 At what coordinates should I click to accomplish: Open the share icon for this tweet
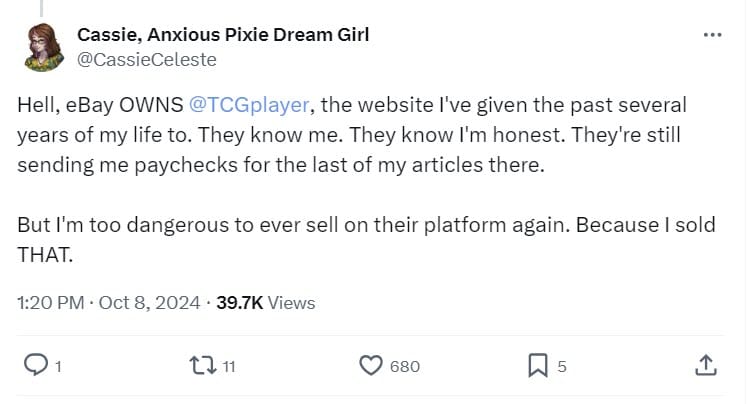click(x=705, y=366)
